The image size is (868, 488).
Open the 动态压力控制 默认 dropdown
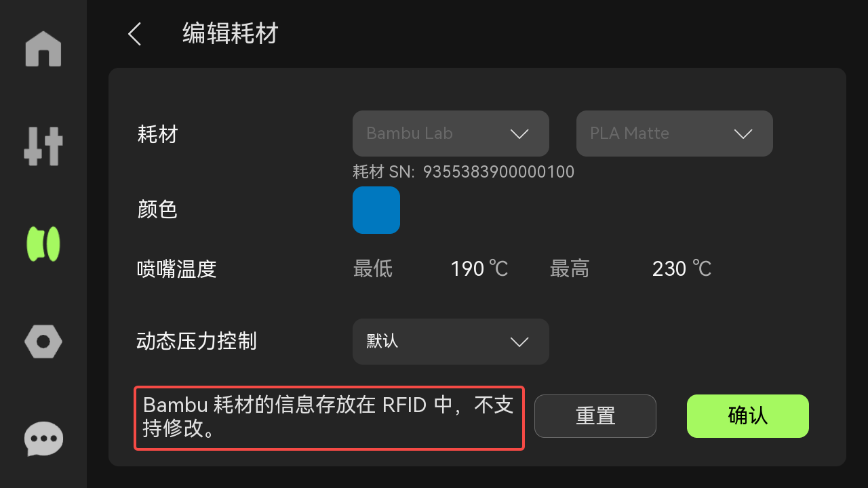tap(451, 342)
